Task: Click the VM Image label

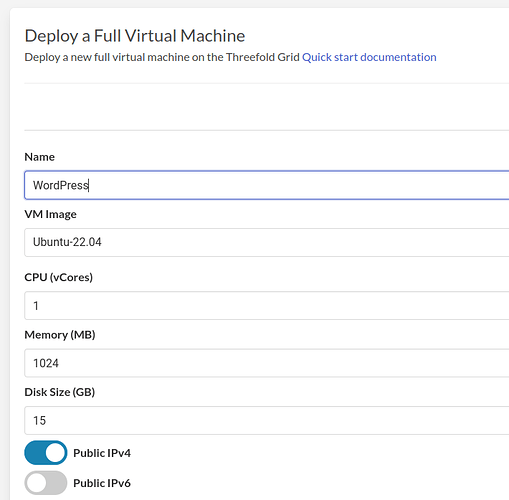Action: pyautogui.click(x=50, y=214)
